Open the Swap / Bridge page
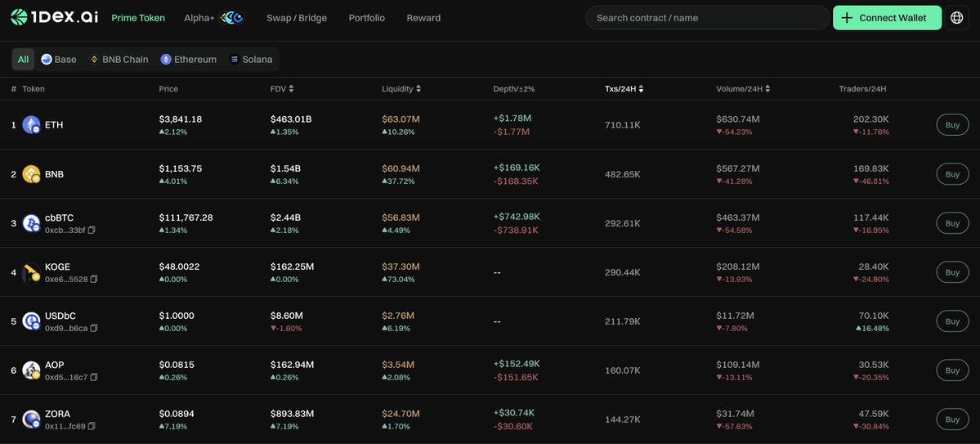Screen dimensions: 980x444 coord(296,18)
